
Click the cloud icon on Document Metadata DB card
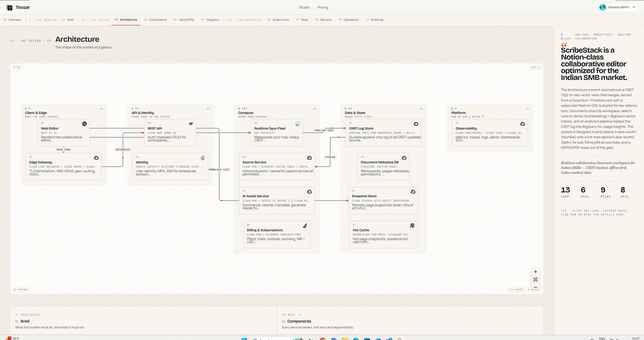click(x=404, y=158)
